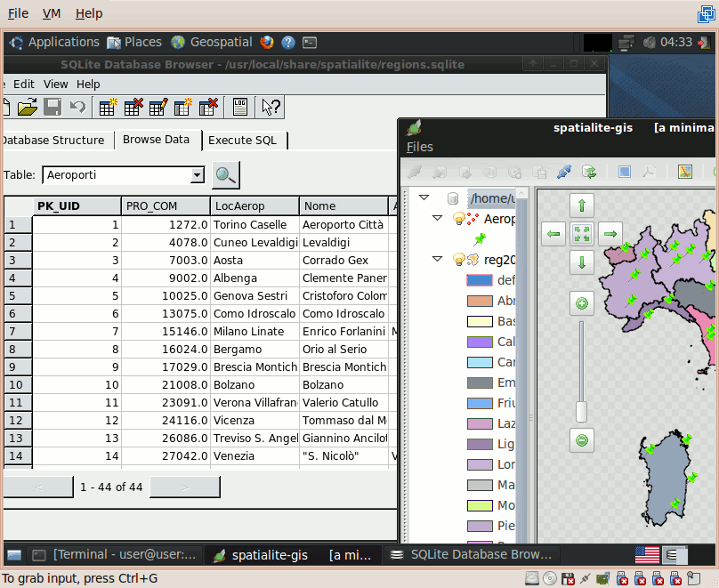
Task: Click the blue square map frame icon
Action: [625, 172]
